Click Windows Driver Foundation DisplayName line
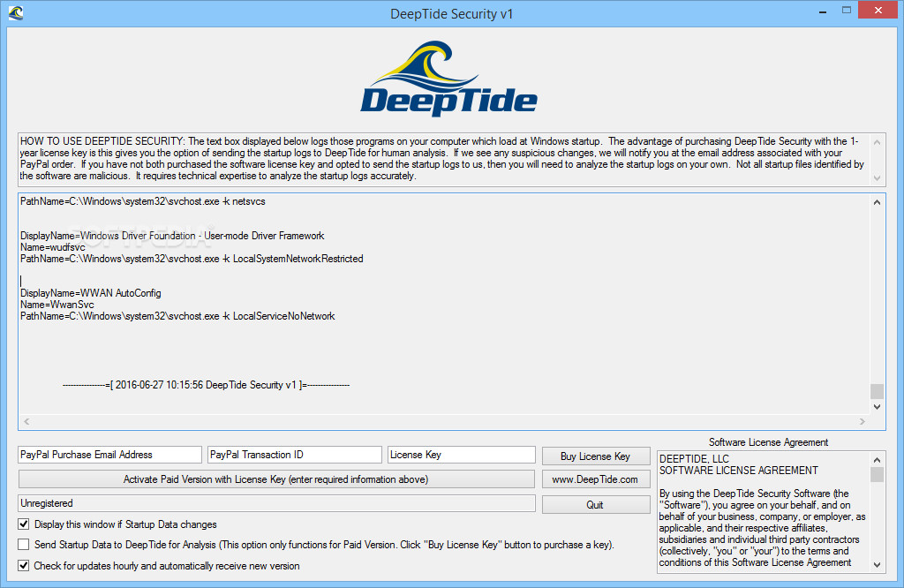Image resolution: width=904 pixels, height=588 pixels. 172,236
